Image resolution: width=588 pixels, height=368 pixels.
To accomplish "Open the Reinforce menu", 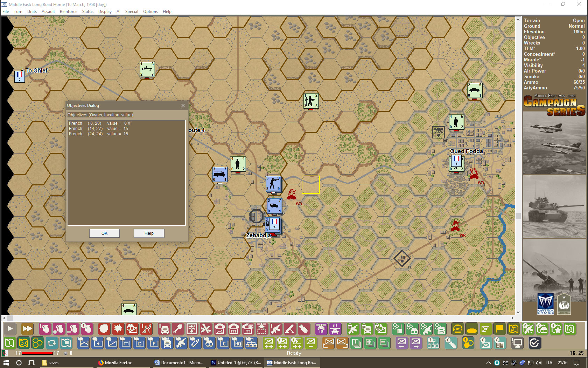I will (69, 12).
